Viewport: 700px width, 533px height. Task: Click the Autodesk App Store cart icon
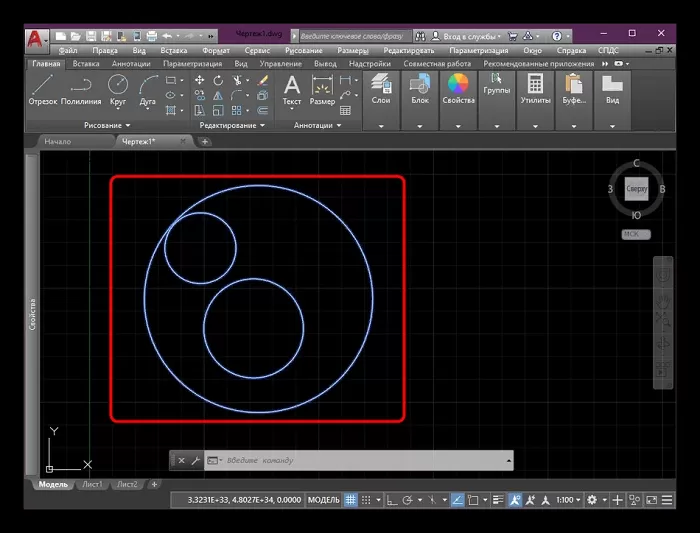pyautogui.click(x=512, y=36)
